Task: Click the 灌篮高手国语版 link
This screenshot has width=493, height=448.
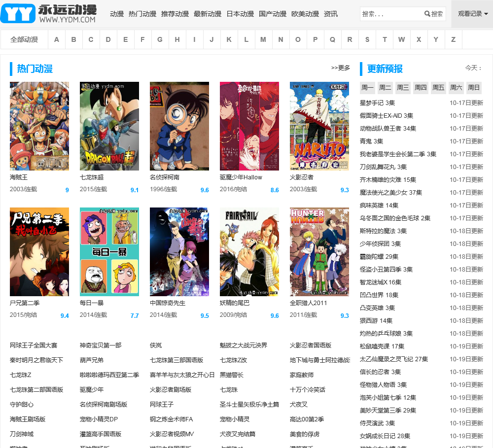Action: [101, 434]
